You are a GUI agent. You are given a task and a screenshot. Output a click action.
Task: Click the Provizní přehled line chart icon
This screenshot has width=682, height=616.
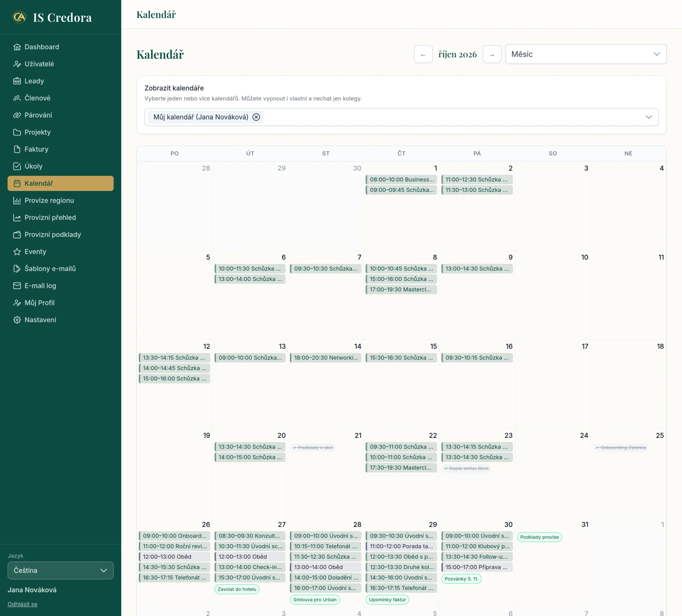[x=17, y=217]
